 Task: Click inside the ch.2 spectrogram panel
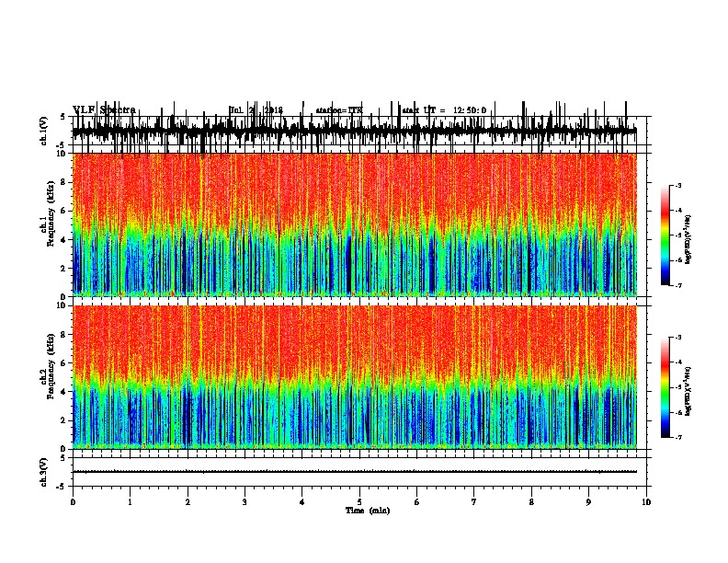[x=355, y=377]
